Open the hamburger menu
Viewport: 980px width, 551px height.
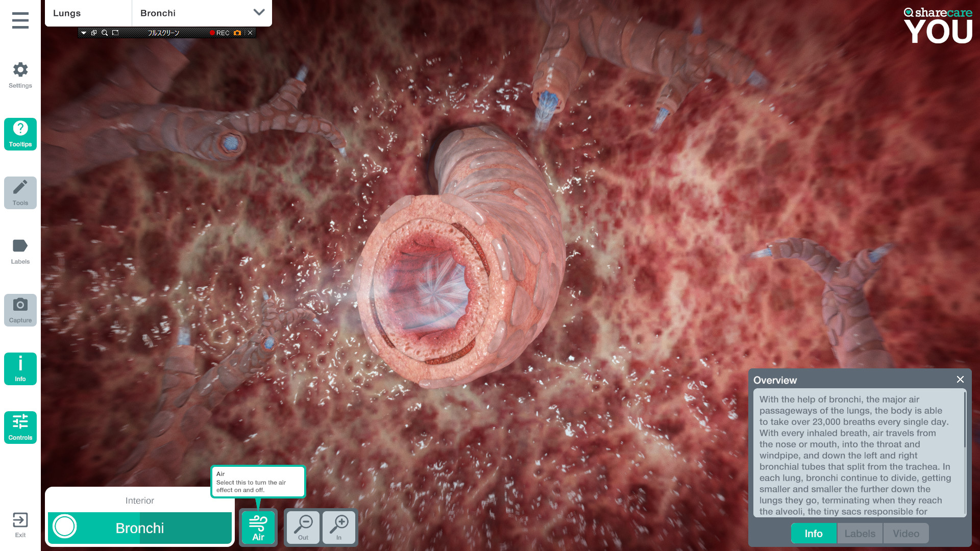[x=20, y=20]
